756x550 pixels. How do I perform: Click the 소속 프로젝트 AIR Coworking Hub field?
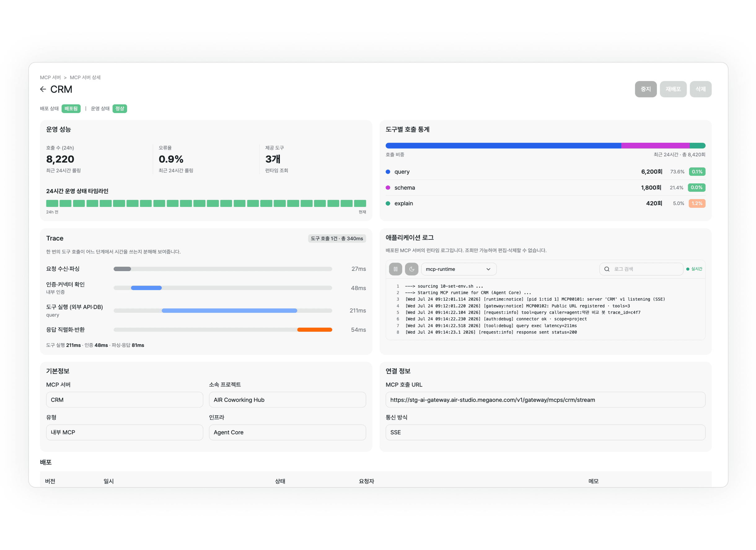click(x=287, y=400)
